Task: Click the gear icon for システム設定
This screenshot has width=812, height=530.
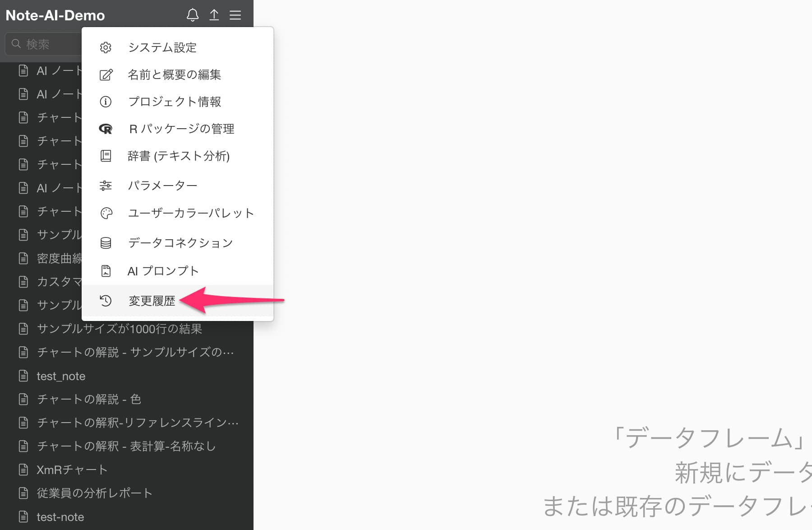Action: [106, 47]
